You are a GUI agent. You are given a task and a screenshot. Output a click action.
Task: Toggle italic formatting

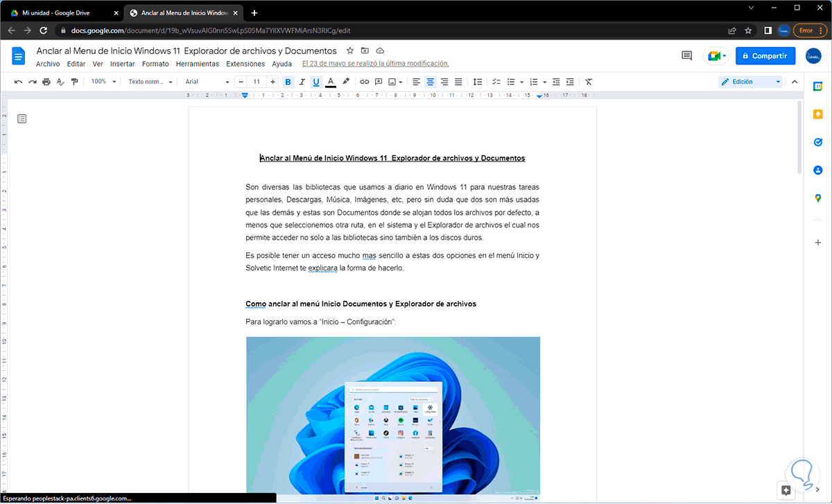302,82
